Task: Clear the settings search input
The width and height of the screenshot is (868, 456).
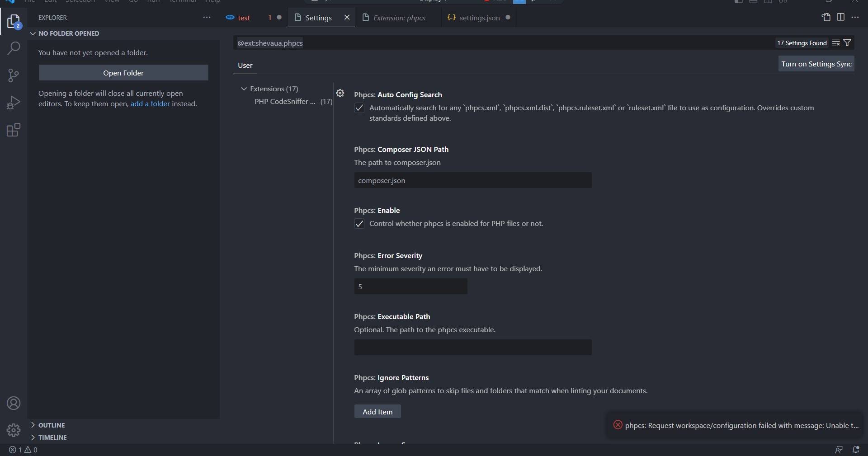Action: [x=836, y=43]
